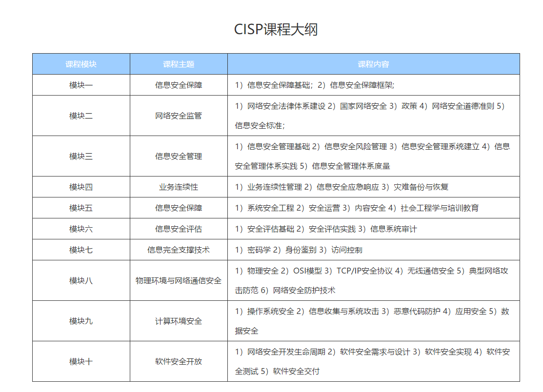Click the CISP课程大纲 title
This screenshot has height=392, width=543.
(276, 29)
